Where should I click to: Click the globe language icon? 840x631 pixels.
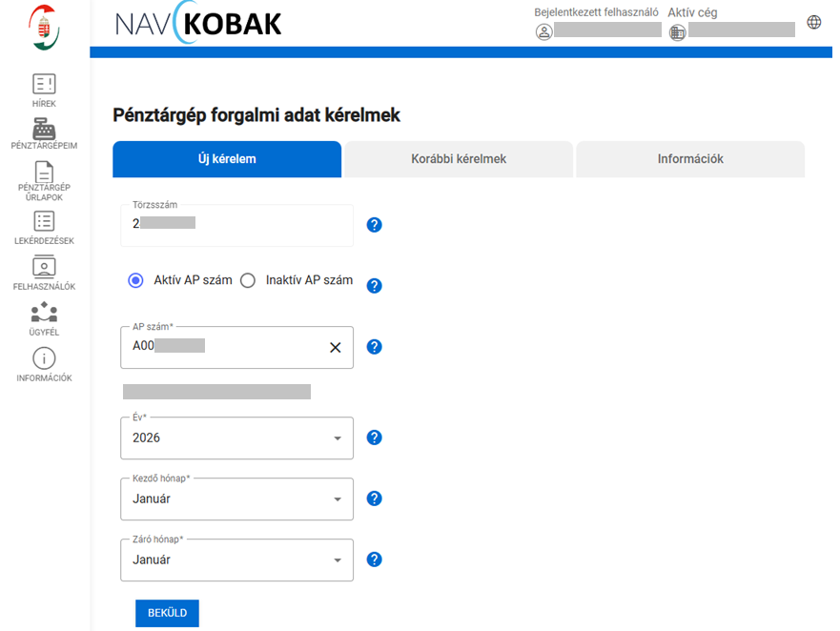tap(813, 22)
